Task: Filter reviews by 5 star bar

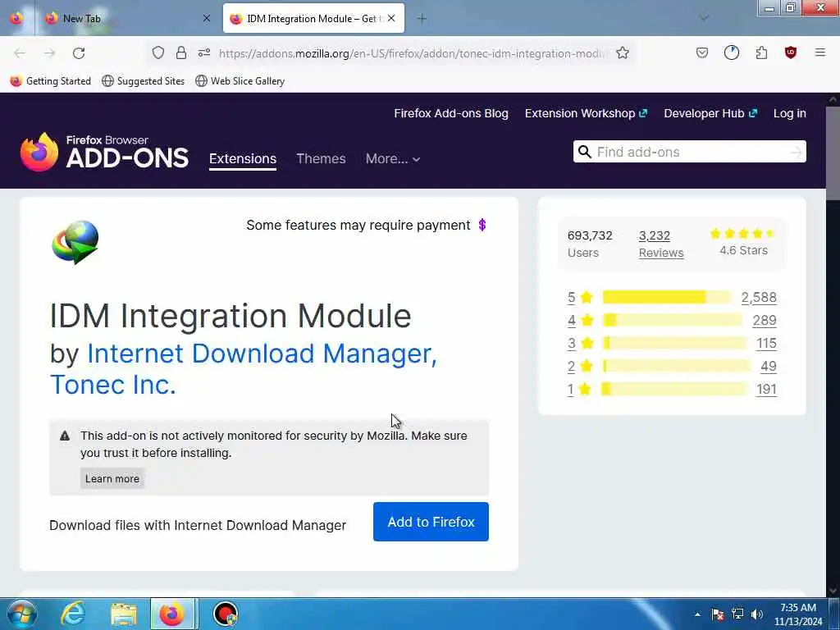Action: tap(666, 297)
